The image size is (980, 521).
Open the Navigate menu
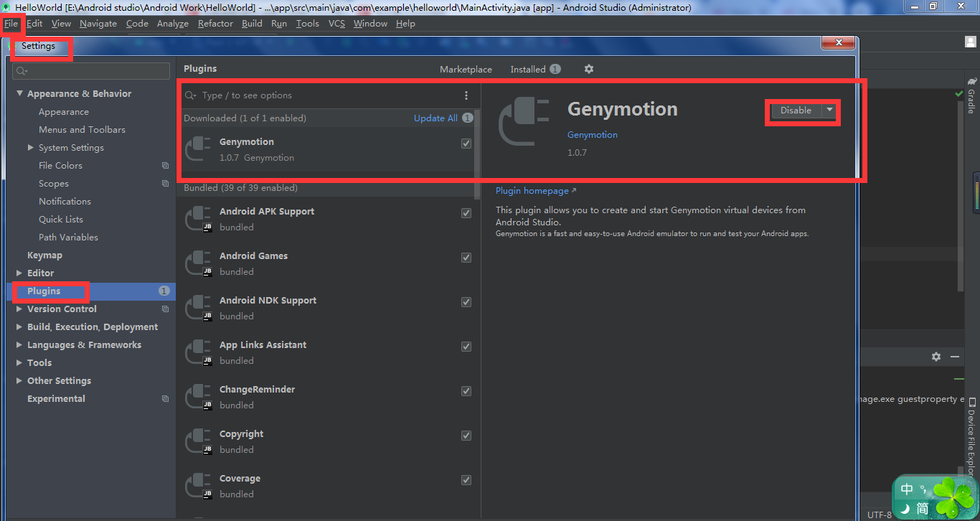pos(98,24)
